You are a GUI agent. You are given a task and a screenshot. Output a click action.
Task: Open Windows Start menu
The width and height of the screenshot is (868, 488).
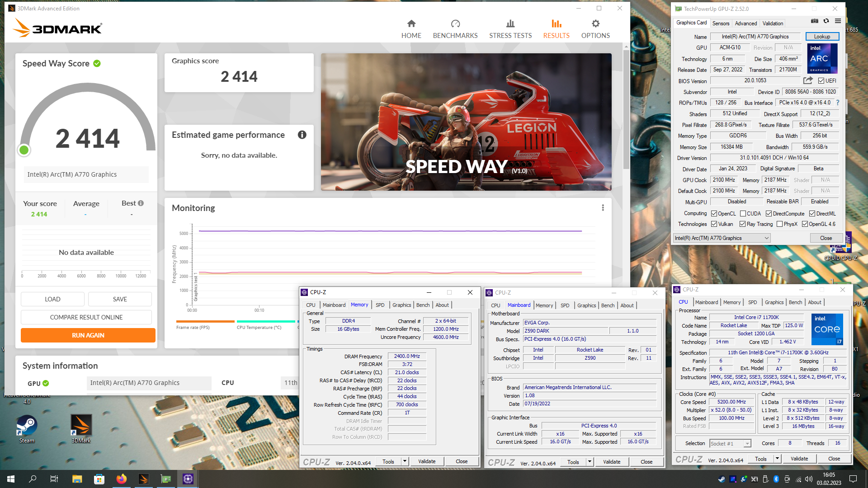(11, 479)
